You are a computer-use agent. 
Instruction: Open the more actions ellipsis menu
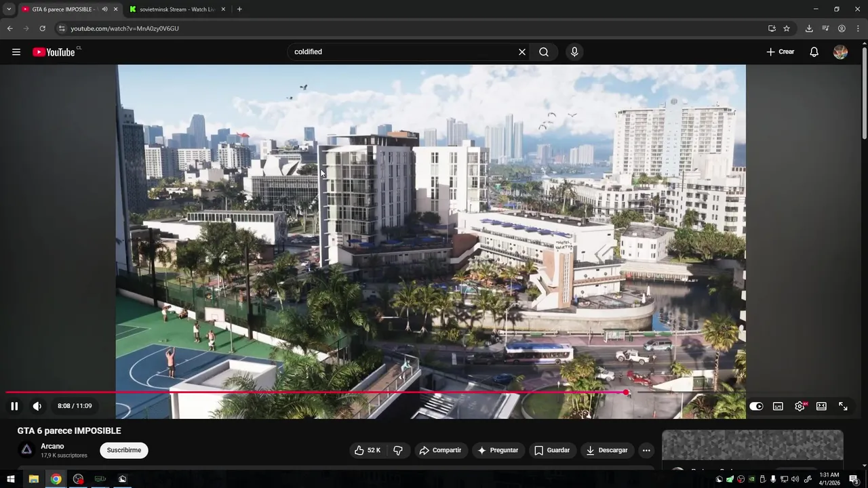coord(646,450)
